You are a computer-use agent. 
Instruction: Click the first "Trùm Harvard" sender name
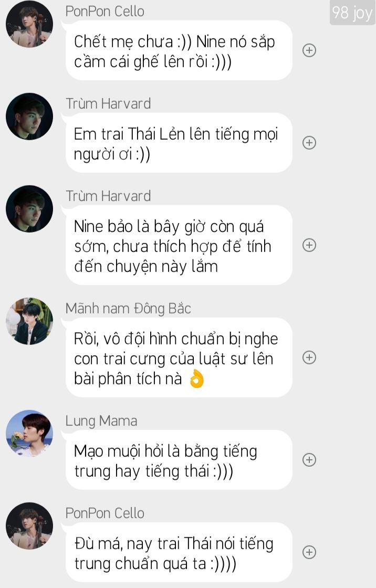coord(109,103)
